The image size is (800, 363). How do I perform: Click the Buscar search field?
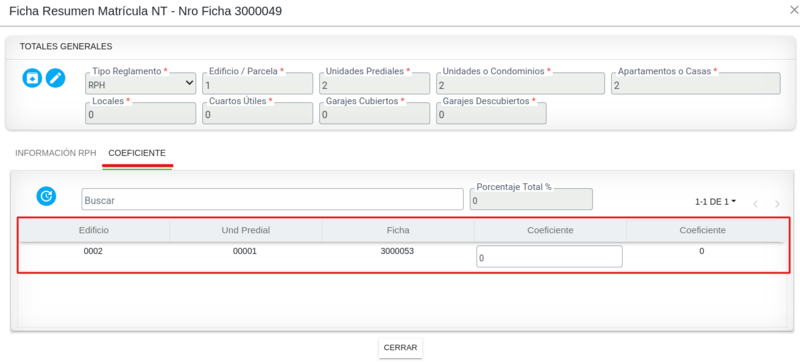[x=272, y=200]
